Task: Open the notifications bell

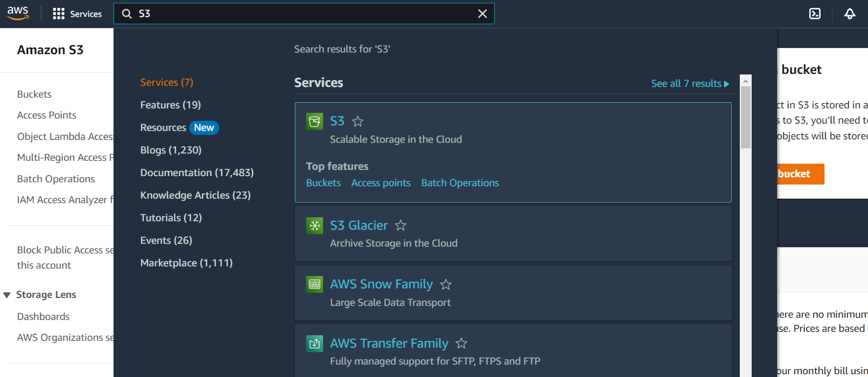Action: click(849, 13)
